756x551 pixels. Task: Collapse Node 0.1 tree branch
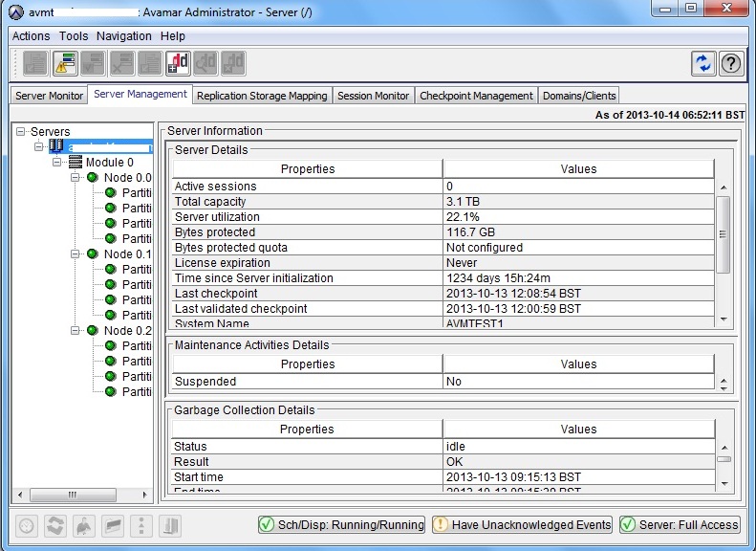(x=76, y=254)
